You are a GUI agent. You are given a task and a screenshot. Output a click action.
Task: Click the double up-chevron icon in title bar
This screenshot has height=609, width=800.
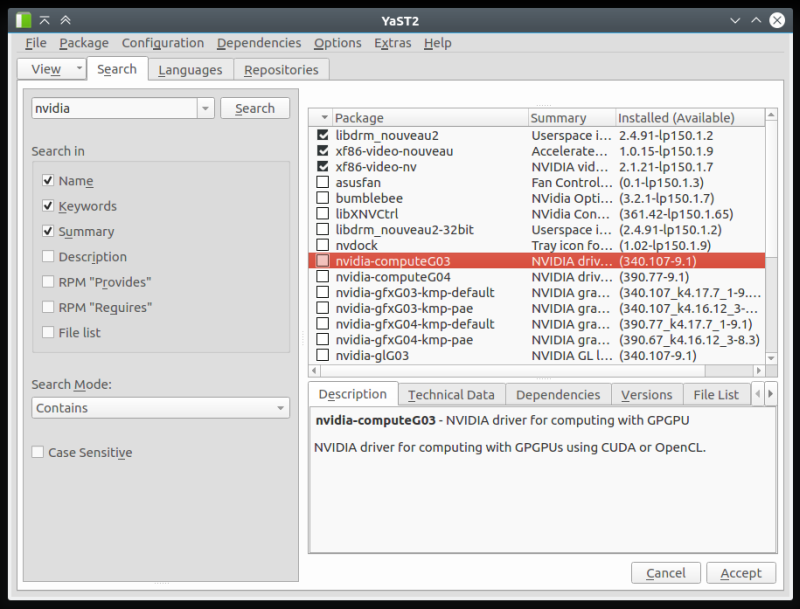click(x=65, y=19)
